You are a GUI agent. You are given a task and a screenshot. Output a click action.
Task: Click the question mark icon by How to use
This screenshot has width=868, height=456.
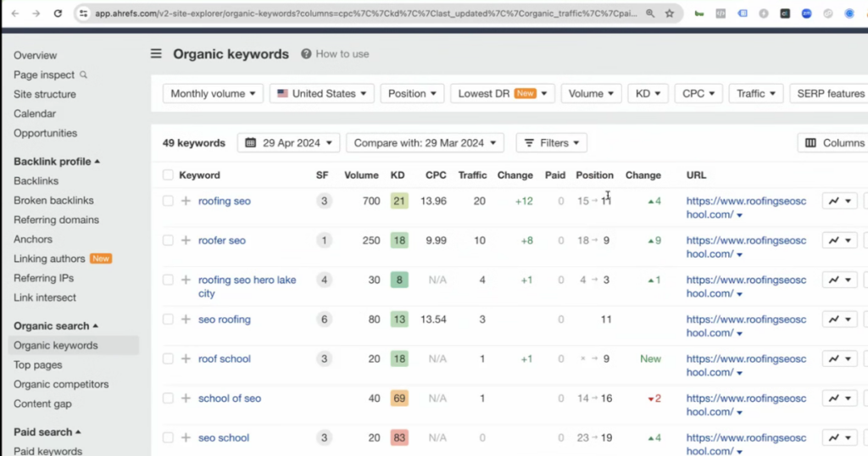306,53
